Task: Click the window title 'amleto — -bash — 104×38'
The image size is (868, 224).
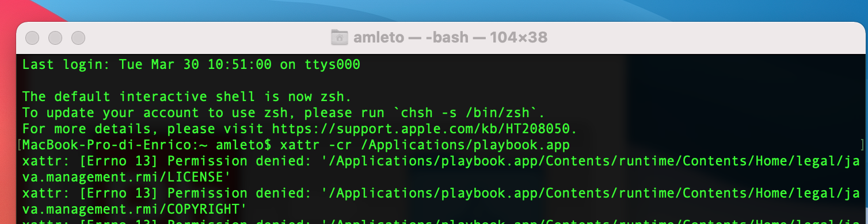Action: (x=450, y=38)
